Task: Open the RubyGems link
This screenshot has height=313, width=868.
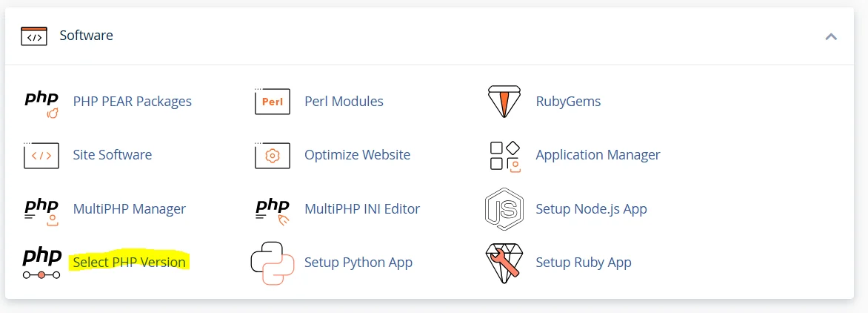Action: click(568, 102)
